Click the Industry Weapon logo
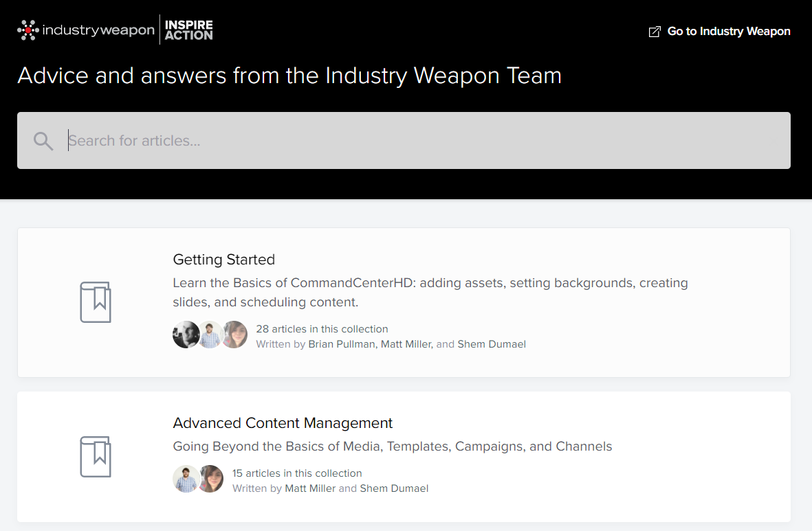 (x=86, y=30)
